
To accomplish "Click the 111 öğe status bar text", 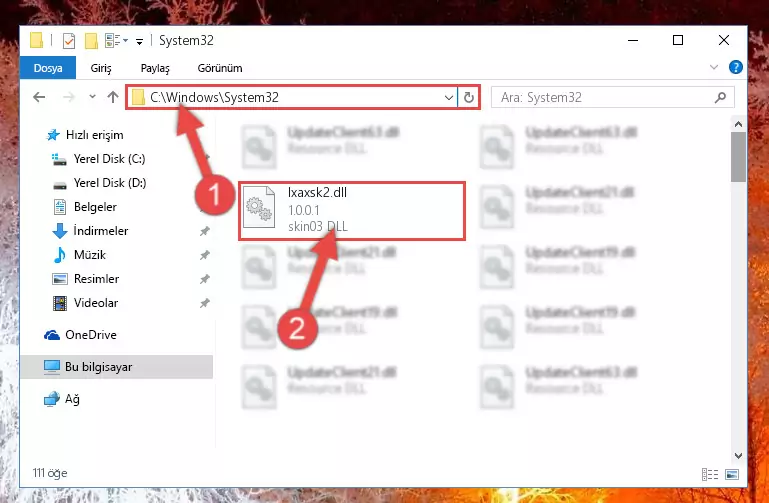I will pyautogui.click(x=50, y=473).
